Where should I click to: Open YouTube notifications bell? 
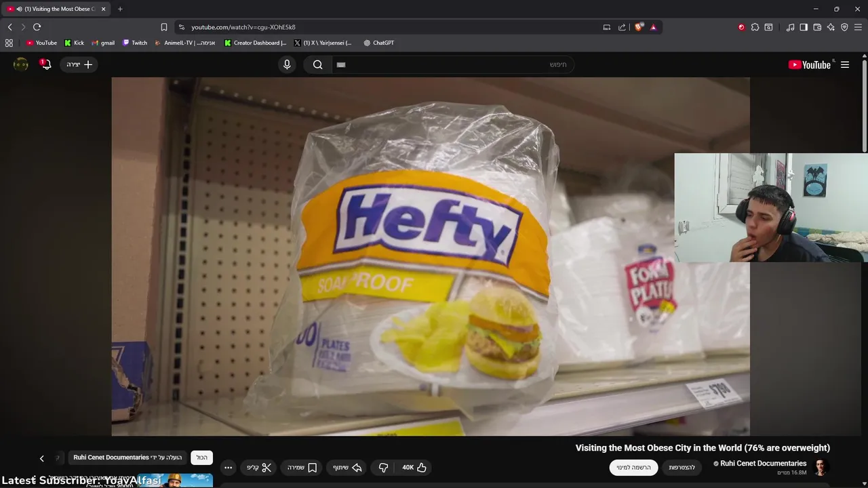pos(46,64)
